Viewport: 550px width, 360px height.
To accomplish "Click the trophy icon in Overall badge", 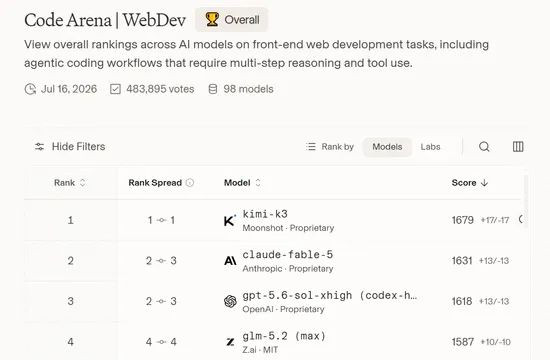I will click(212, 20).
